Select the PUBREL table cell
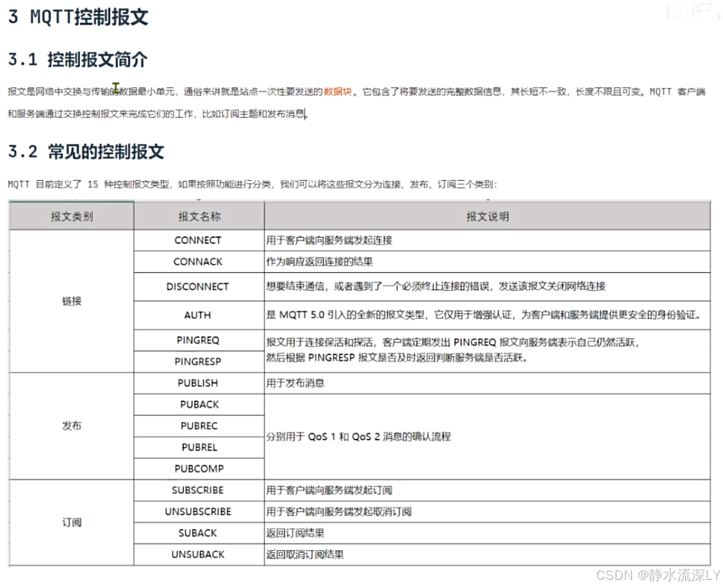Image resolution: width=723 pixels, height=588 pixels. (199, 447)
